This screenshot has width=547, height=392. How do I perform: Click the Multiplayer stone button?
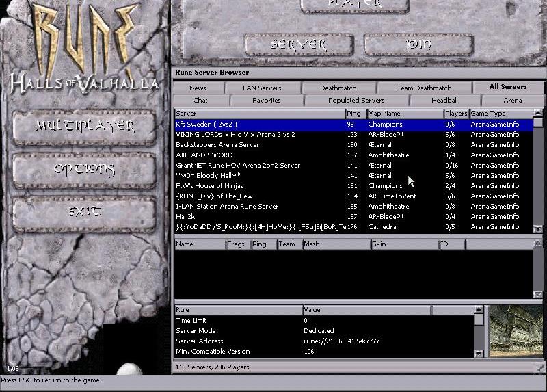[x=85, y=126]
